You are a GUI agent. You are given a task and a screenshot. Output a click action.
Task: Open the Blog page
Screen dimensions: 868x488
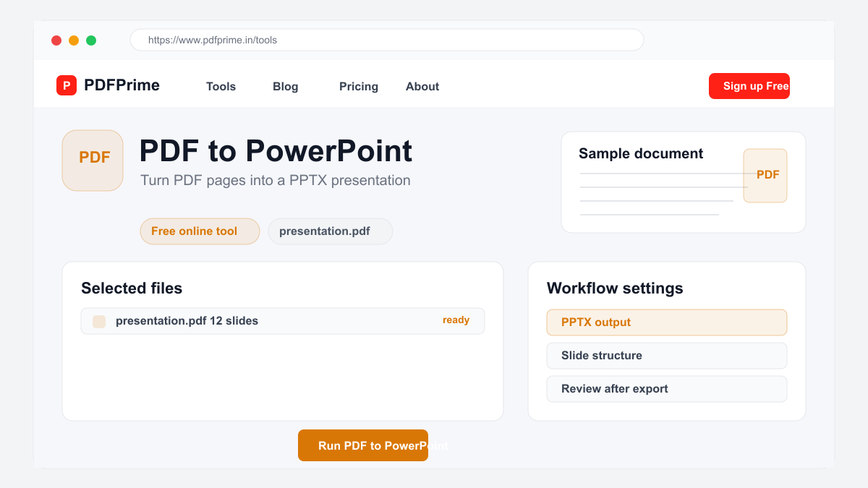click(285, 86)
